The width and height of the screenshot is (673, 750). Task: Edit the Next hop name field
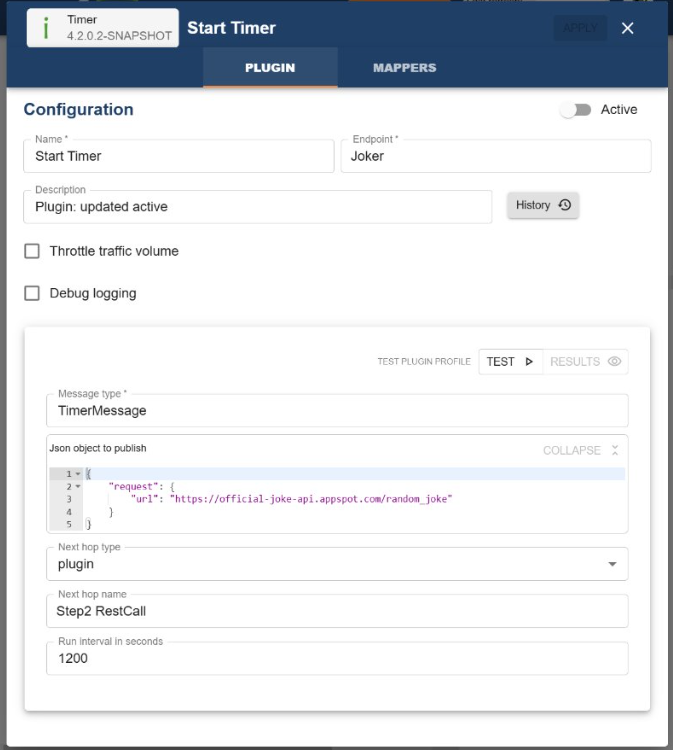pos(337,611)
